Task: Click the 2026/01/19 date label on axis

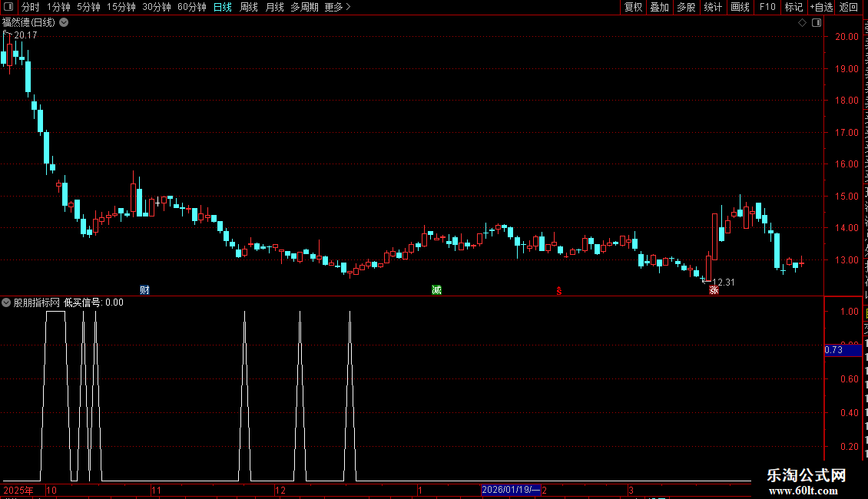Action: click(510, 490)
